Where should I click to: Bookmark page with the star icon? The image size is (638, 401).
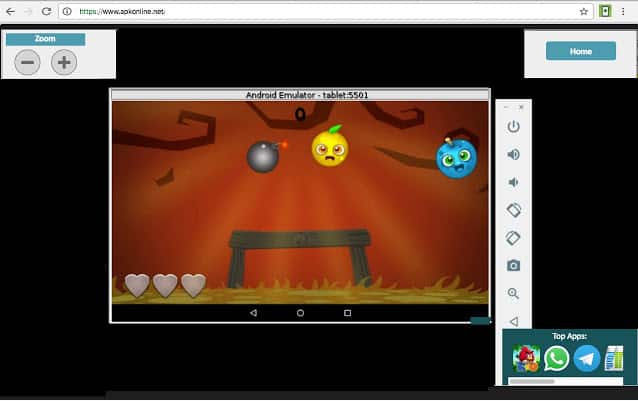click(583, 11)
